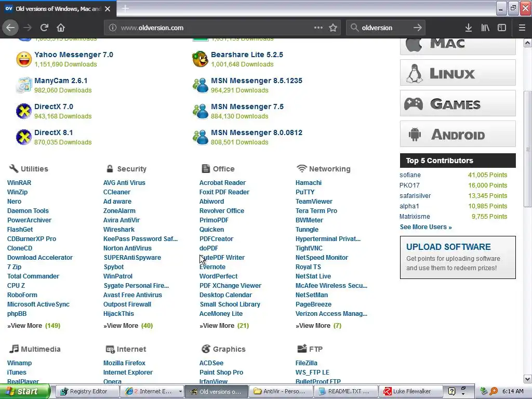View More Utilities (149) link

click(x=34, y=326)
